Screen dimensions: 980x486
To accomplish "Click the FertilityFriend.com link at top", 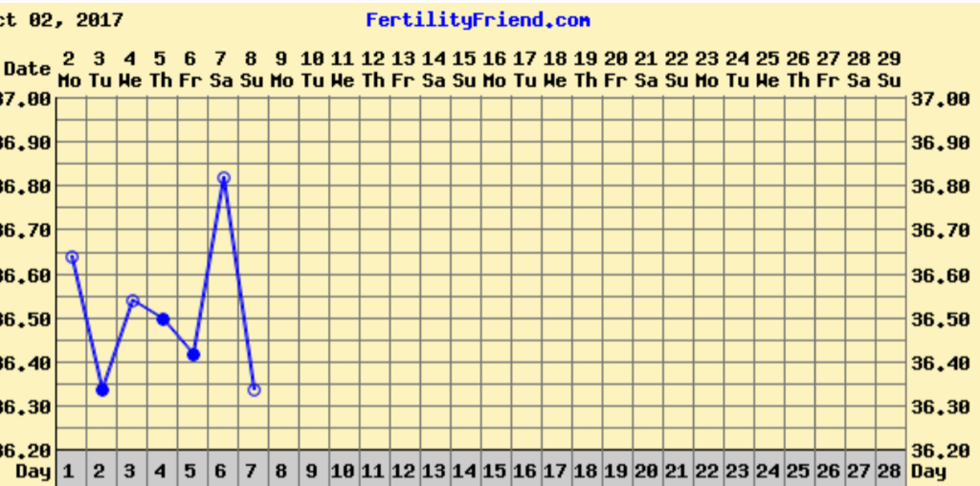I will 478,20.
